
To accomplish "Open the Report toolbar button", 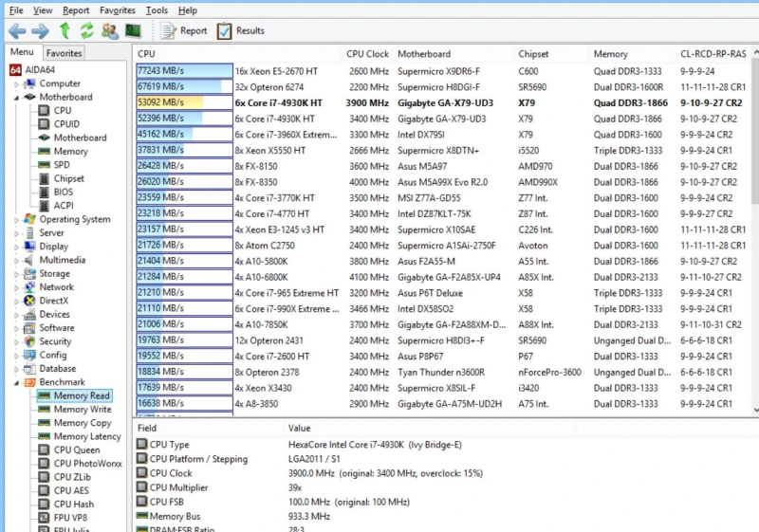I will pyautogui.click(x=184, y=31).
